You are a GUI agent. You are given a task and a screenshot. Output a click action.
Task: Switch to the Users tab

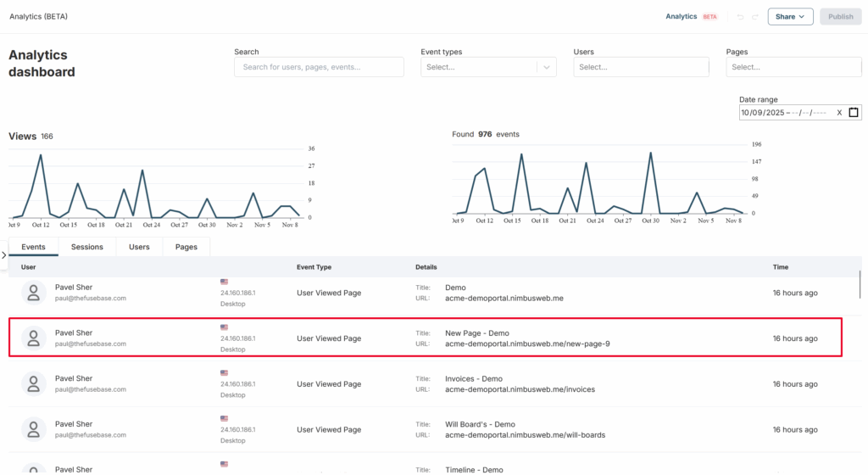pyautogui.click(x=139, y=247)
